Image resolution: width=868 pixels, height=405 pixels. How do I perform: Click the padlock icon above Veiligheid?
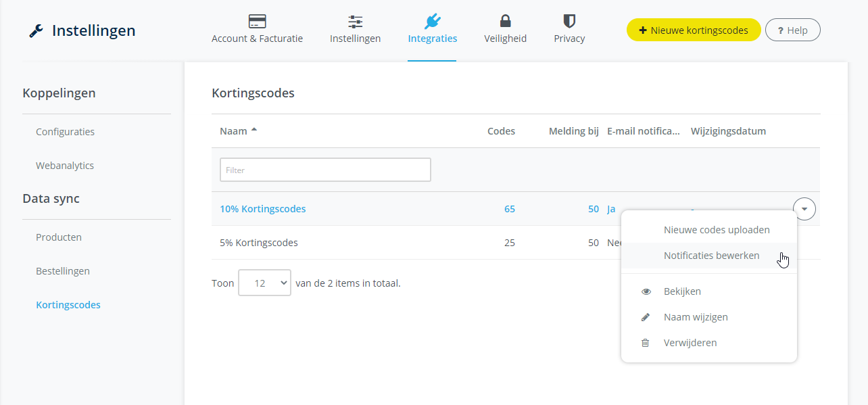click(x=505, y=20)
